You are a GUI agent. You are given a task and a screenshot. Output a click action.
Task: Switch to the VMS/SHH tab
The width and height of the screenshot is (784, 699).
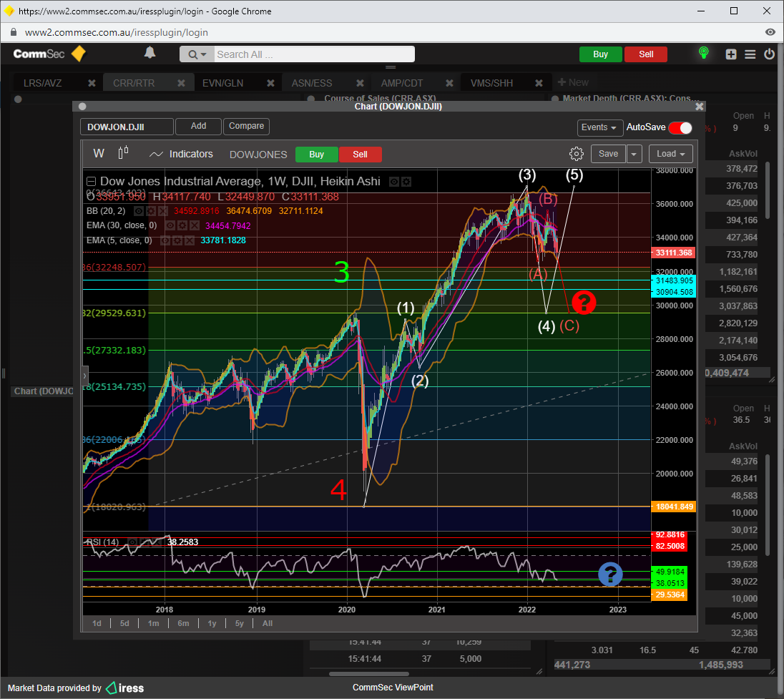tap(492, 83)
